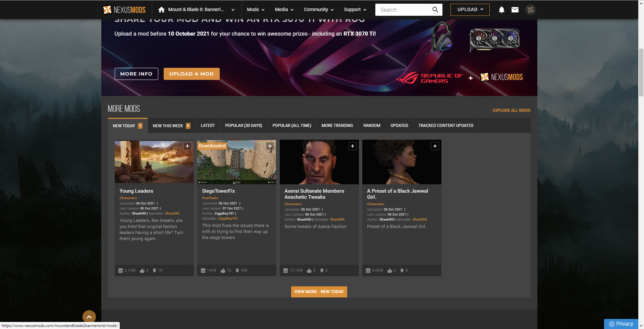
Task: Switch to Popular (30 Days) tab
Action: pos(244,126)
